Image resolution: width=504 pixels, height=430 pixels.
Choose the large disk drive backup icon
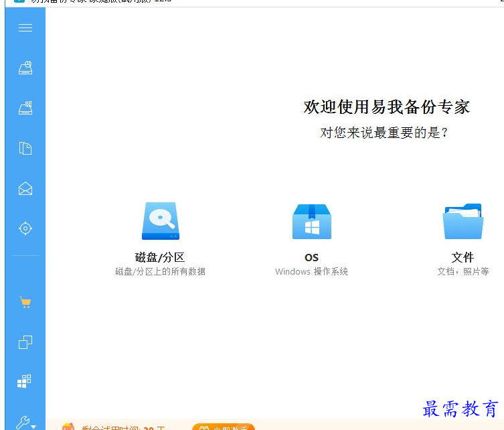[x=161, y=221]
